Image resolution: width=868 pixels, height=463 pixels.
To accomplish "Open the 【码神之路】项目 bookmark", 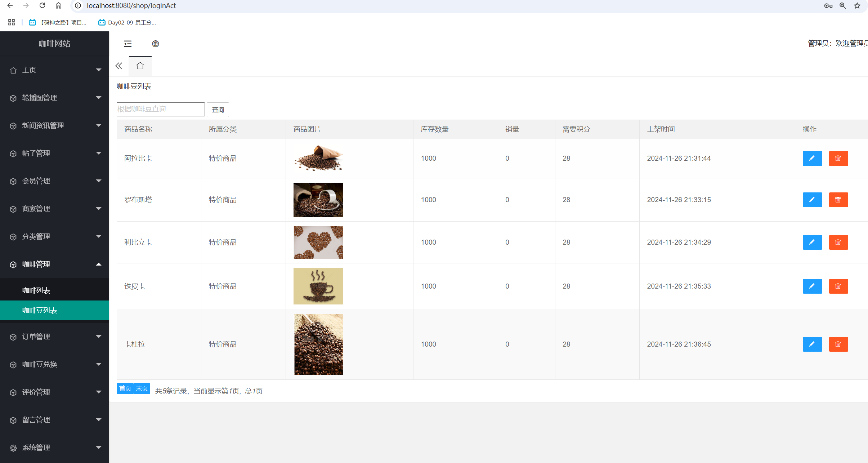I will (x=58, y=22).
